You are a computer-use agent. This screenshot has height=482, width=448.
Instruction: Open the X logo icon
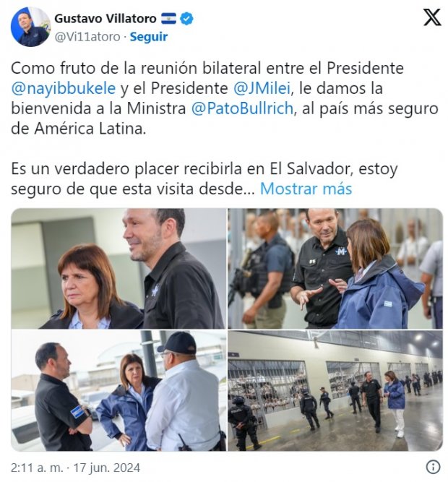pyautogui.click(x=432, y=17)
